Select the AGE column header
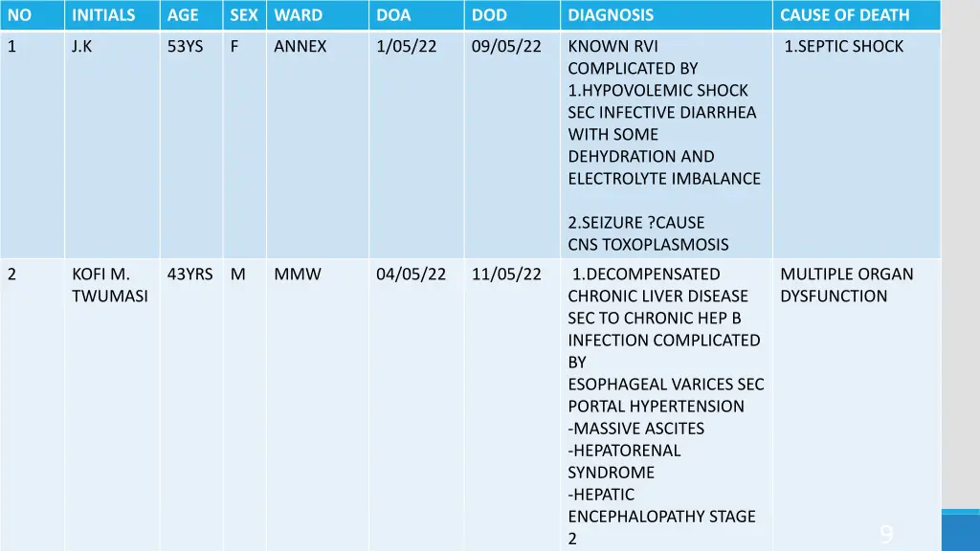Screen dimensions: 980x551 pyautogui.click(x=191, y=15)
